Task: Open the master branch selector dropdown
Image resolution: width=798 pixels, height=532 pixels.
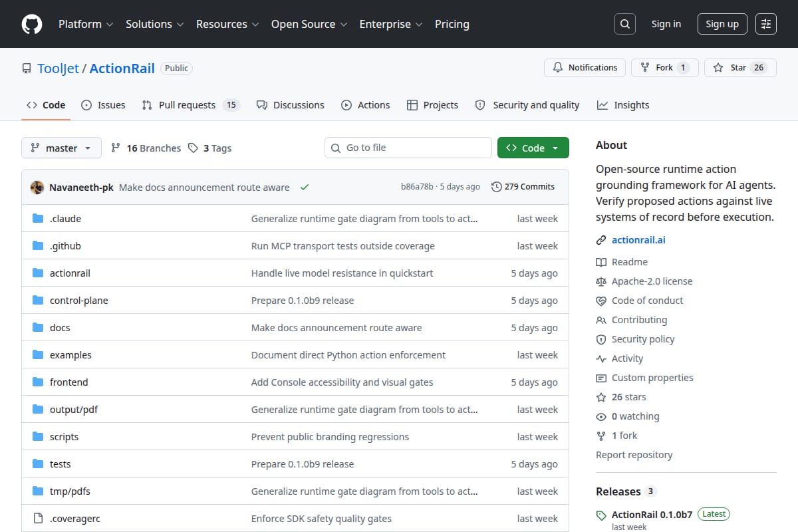Action: tap(61, 148)
